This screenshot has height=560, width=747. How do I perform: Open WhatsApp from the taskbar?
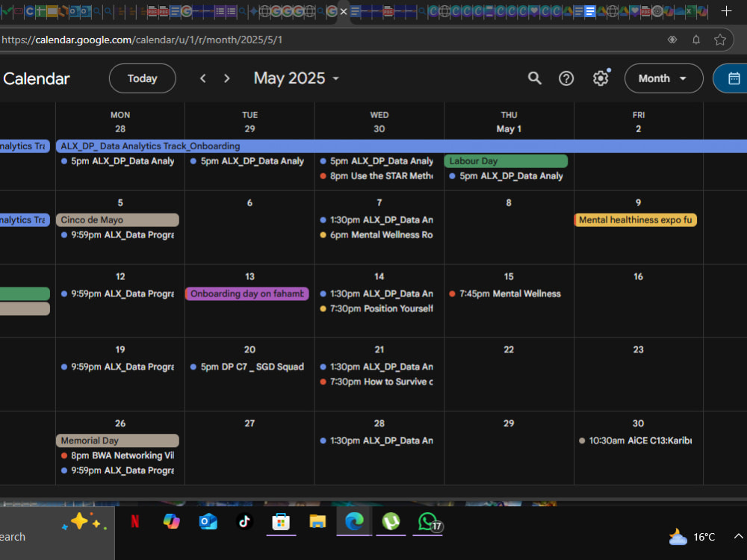click(x=428, y=522)
